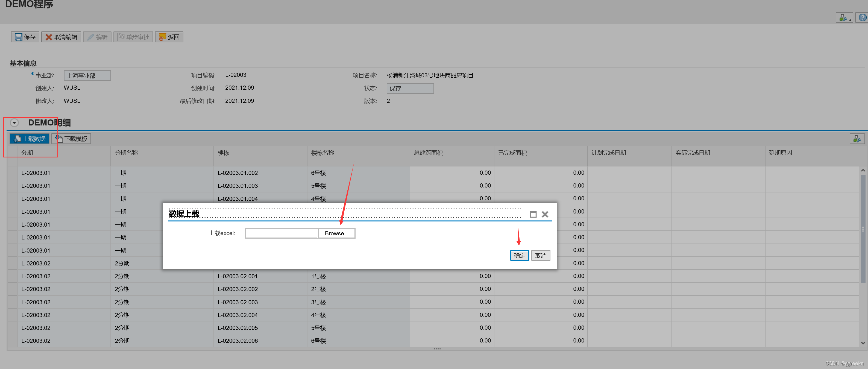The image size is (868, 369).
Task: Click the 分期名称 column header
Action: 162,156
